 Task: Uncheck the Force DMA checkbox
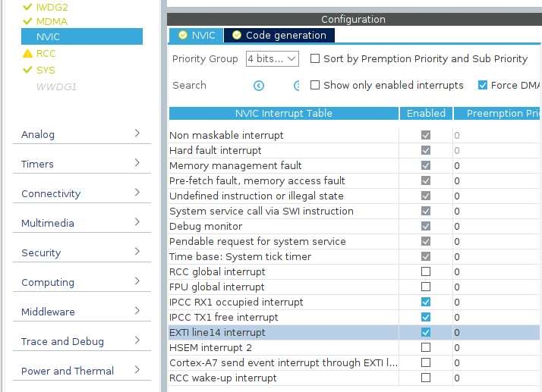pyautogui.click(x=483, y=85)
